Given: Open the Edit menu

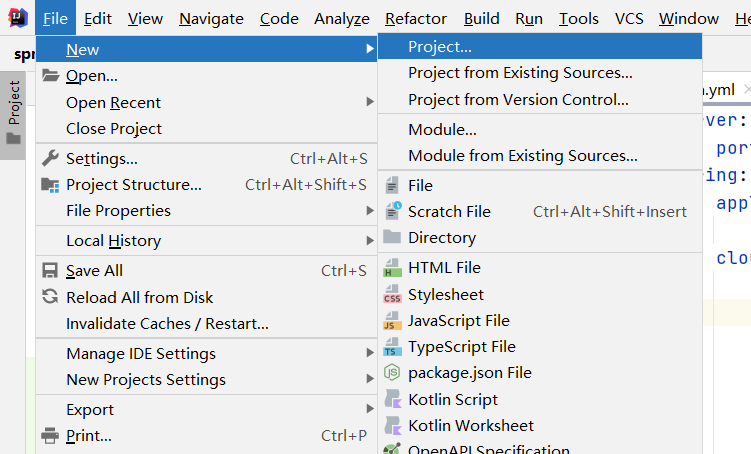Looking at the screenshot, I should (x=98, y=18).
